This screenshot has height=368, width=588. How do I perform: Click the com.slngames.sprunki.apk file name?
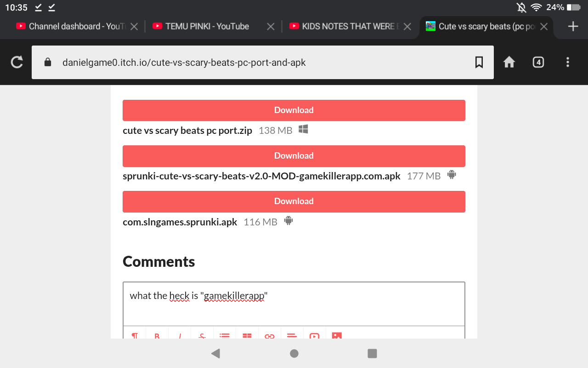(180, 222)
